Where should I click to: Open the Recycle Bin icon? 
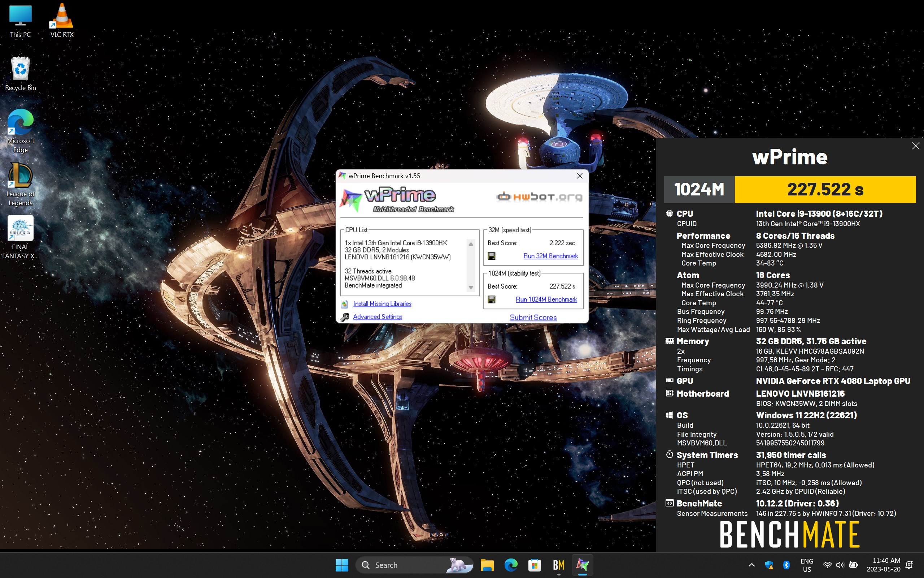20,74
